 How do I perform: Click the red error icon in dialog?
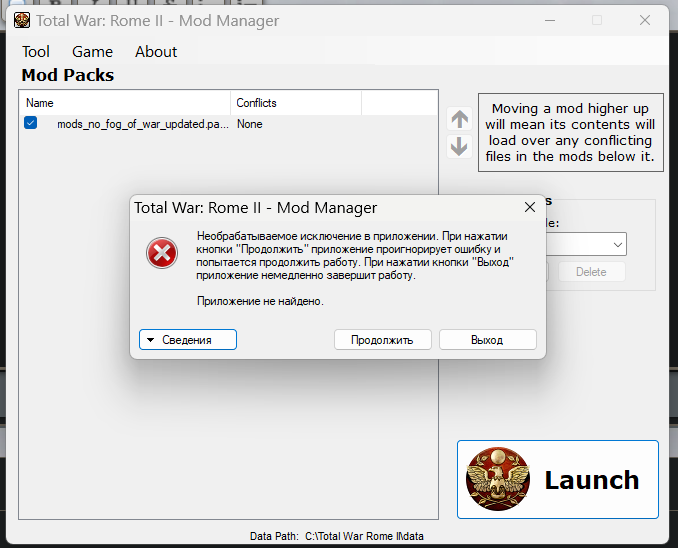(162, 253)
